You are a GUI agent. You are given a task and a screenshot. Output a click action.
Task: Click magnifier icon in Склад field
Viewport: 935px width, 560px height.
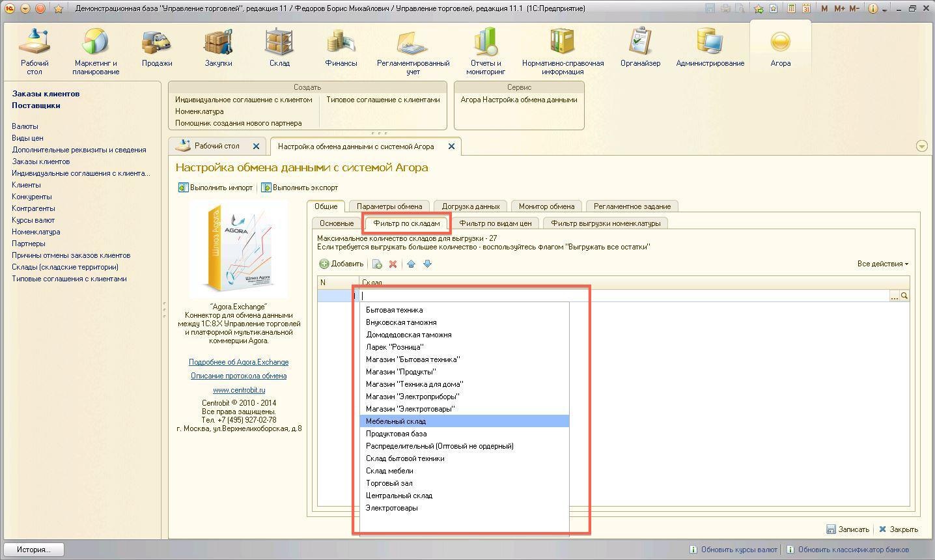904,296
